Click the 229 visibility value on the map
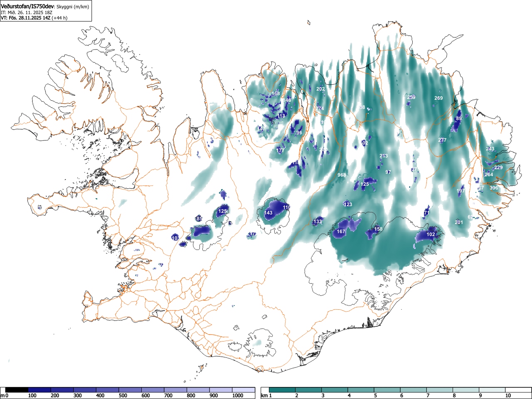 click(x=498, y=167)
